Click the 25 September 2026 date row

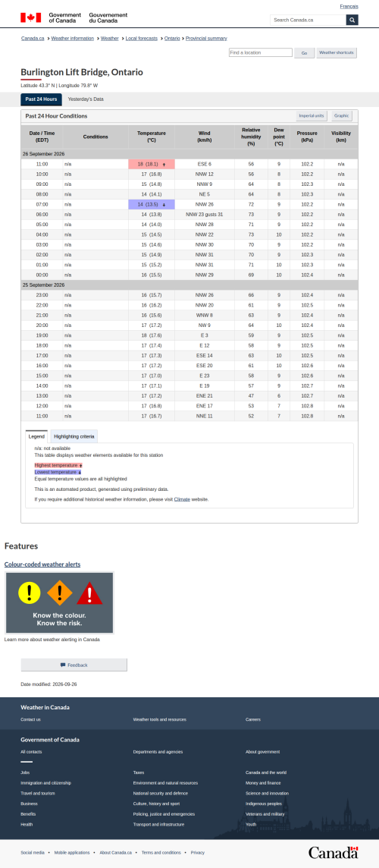[x=189, y=285]
